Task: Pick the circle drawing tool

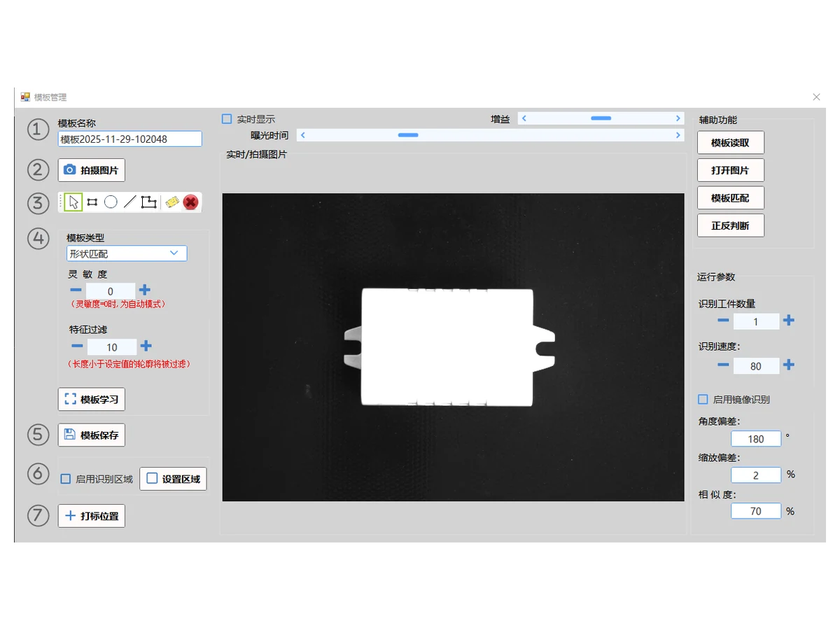Action: point(111,202)
